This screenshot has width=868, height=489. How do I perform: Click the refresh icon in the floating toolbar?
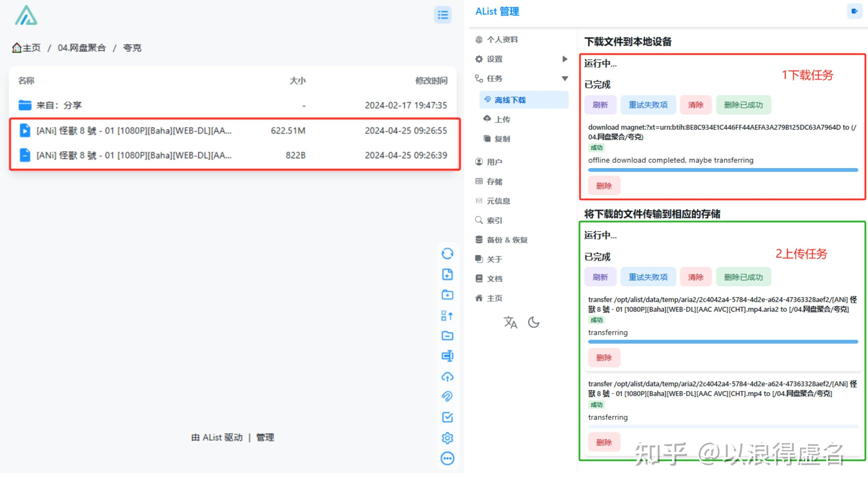pyautogui.click(x=447, y=253)
